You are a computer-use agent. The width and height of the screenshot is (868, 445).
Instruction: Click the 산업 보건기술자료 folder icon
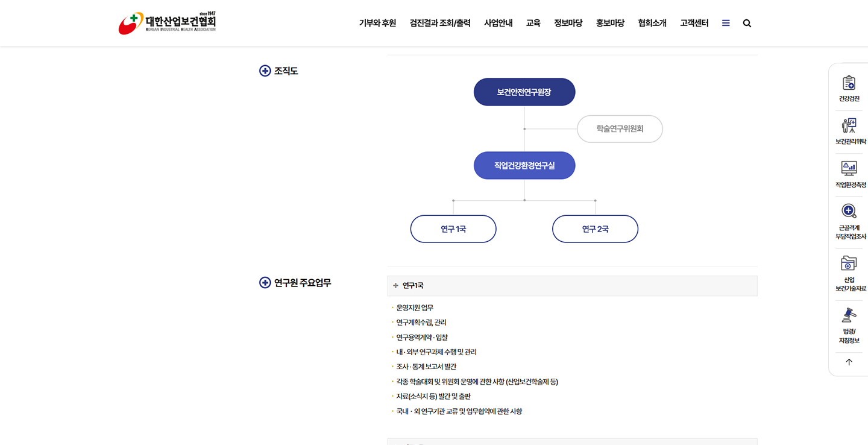coord(849,264)
